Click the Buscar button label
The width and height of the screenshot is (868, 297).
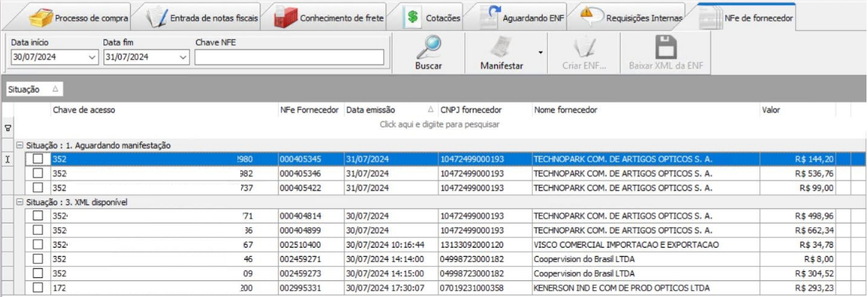click(429, 66)
